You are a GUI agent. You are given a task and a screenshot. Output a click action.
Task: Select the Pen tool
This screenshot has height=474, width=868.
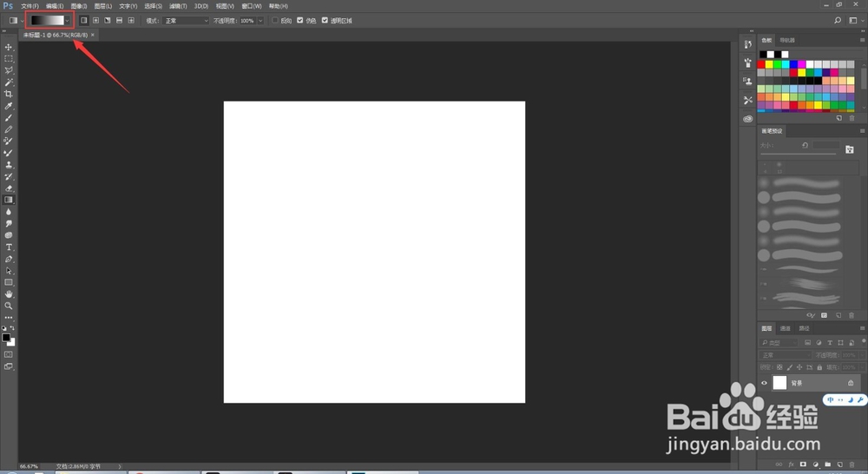[9, 259]
